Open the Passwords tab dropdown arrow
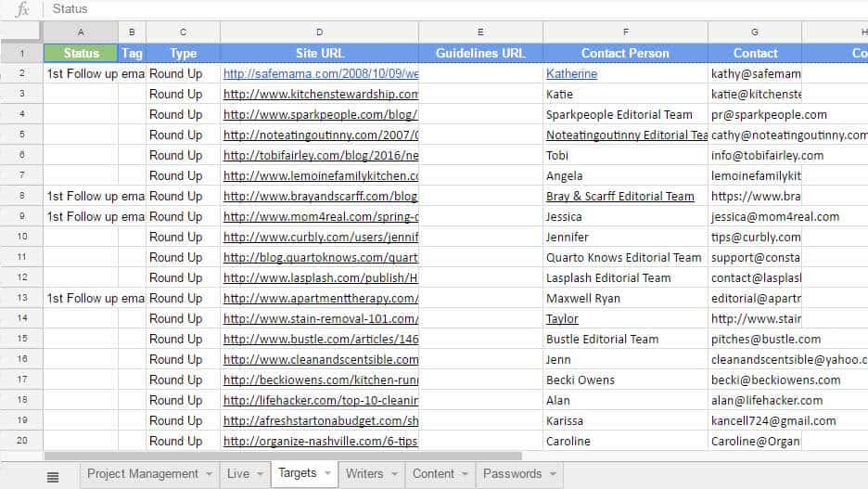This screenshot has width=868, height=489. pos(553,474)
